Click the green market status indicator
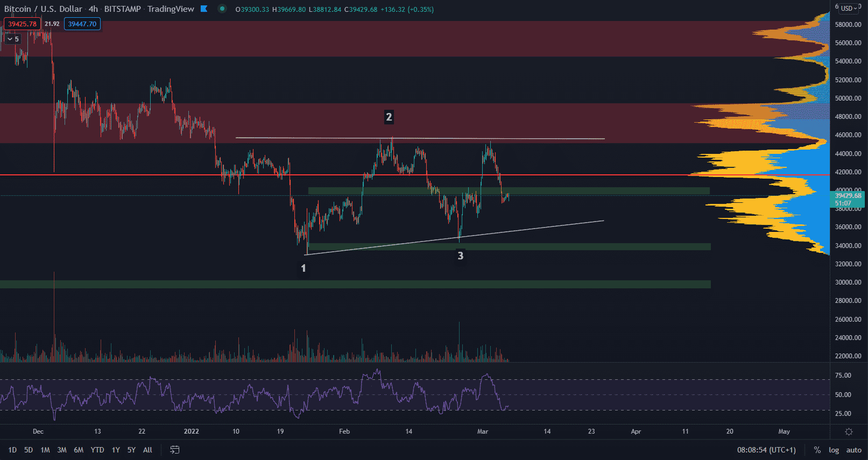 (x=222, y=9)
